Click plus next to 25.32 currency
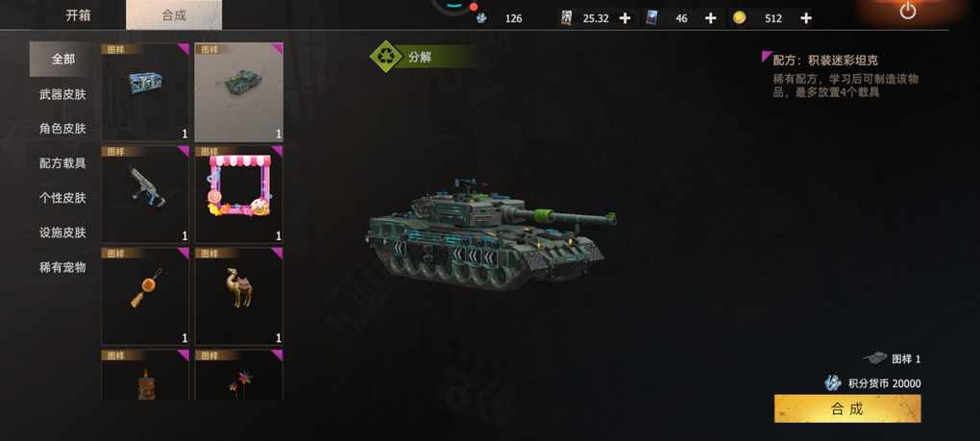 [625, 18]
